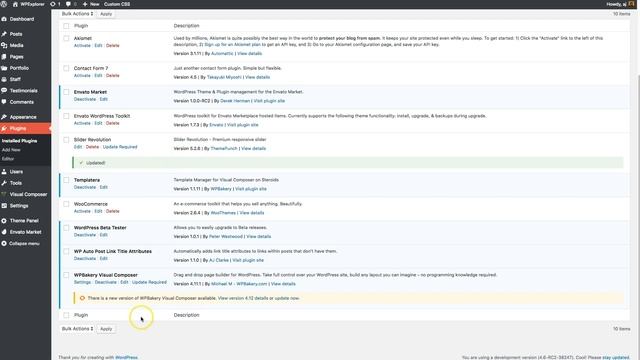Open View version 4.12 details link
Image resolution: width=640 pixels, height=360 pixels.
[x=243, y=298]
